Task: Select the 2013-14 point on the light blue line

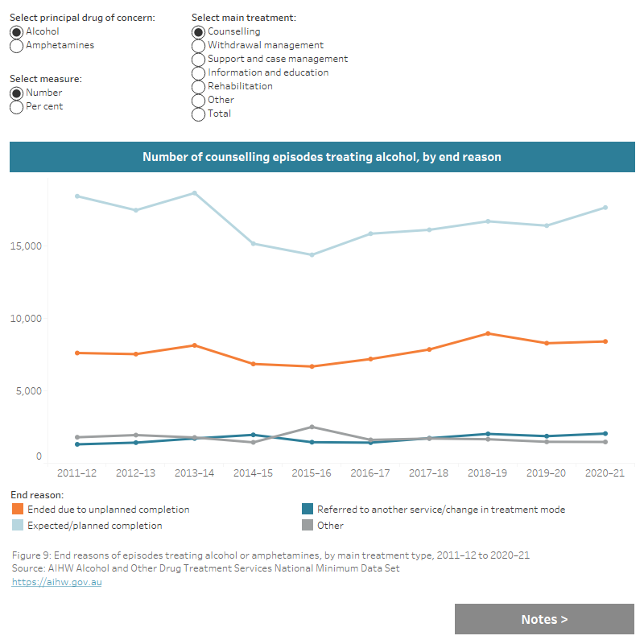Action: tap(194, 192)
